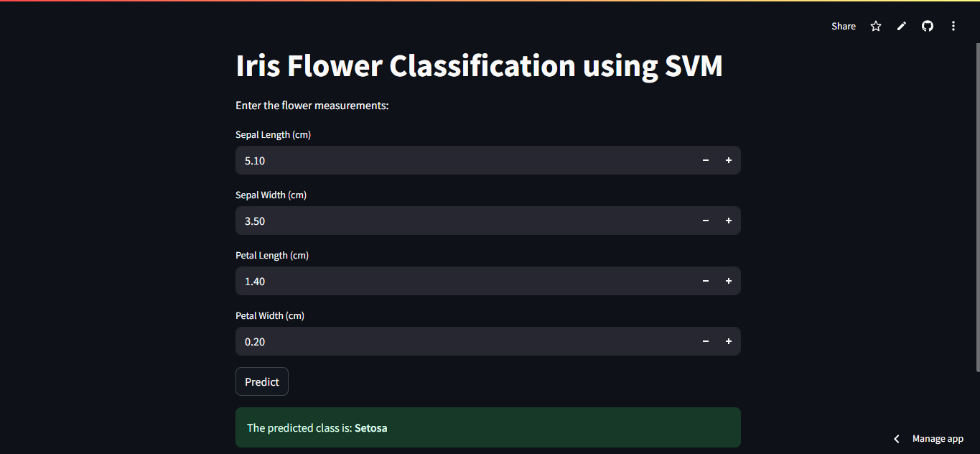This screenshot has width=980, height=454.
Task: Decrease Petal Width with minus icon
Action: click(x=706, y=341)
